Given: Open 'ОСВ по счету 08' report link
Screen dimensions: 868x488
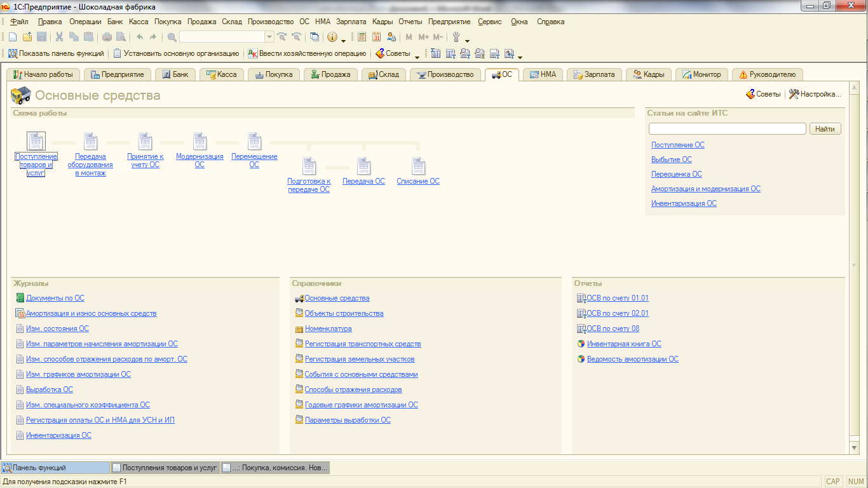Looking at the screenshot, I should [x=613, y=329].
